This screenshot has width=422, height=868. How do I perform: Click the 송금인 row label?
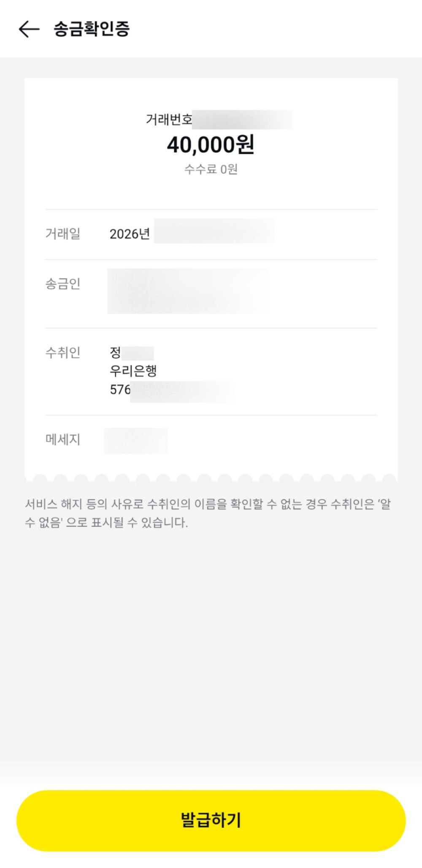point(63,283)
